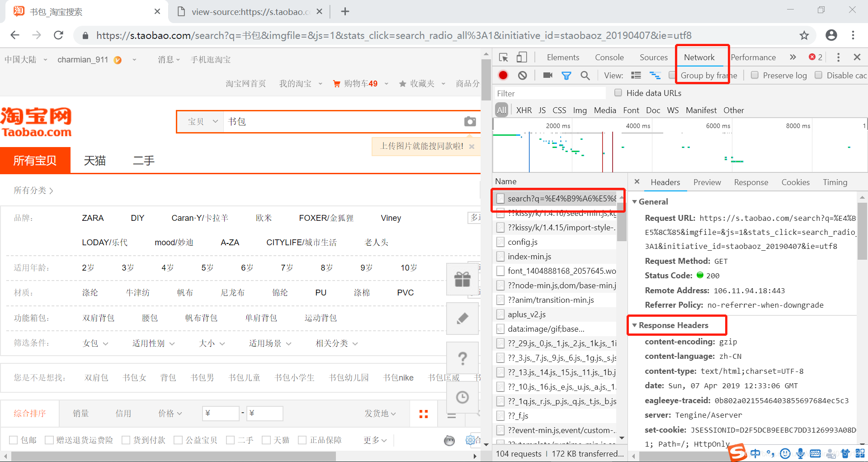
Task: Bookmark the page with the star icon
Action: click(804, 35)
